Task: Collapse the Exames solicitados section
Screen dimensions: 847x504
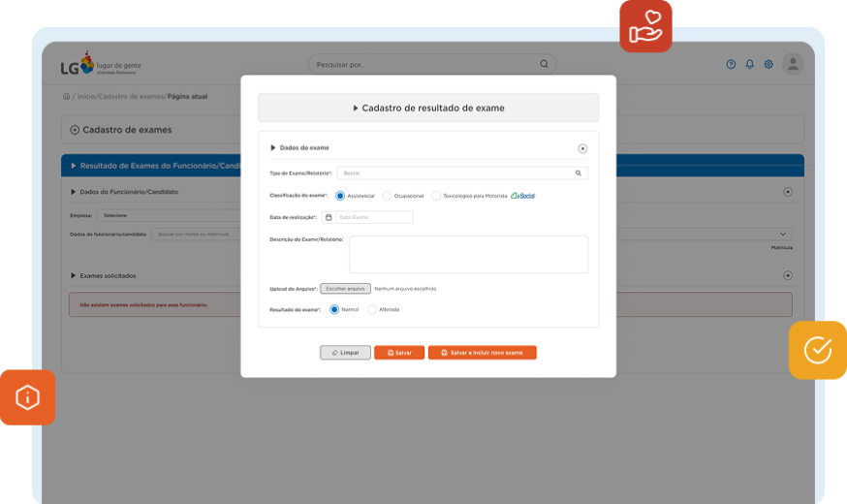Action: [x=787, y=275]
